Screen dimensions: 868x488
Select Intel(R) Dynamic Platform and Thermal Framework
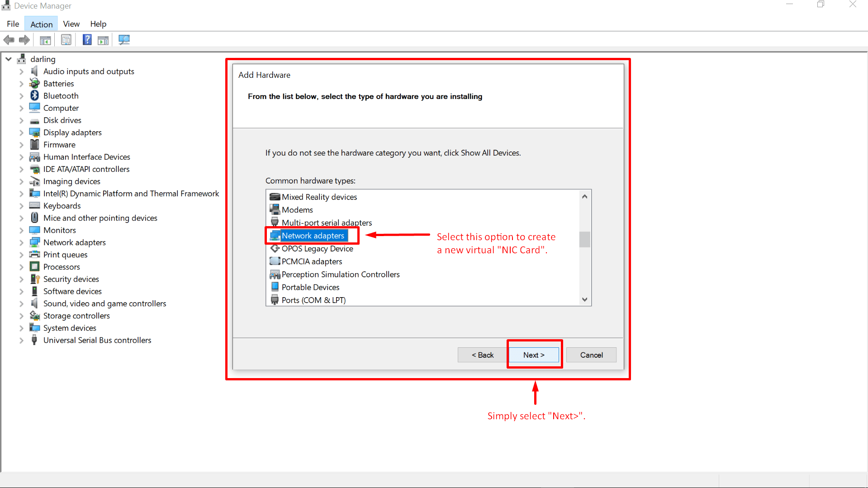click(131, 194)
